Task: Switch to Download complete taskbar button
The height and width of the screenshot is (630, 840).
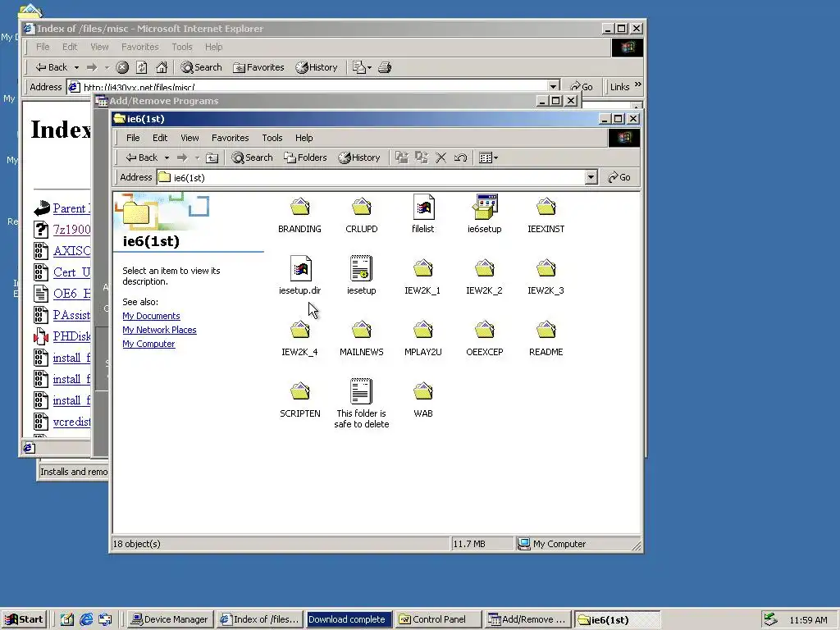Action: coord(347,619)
